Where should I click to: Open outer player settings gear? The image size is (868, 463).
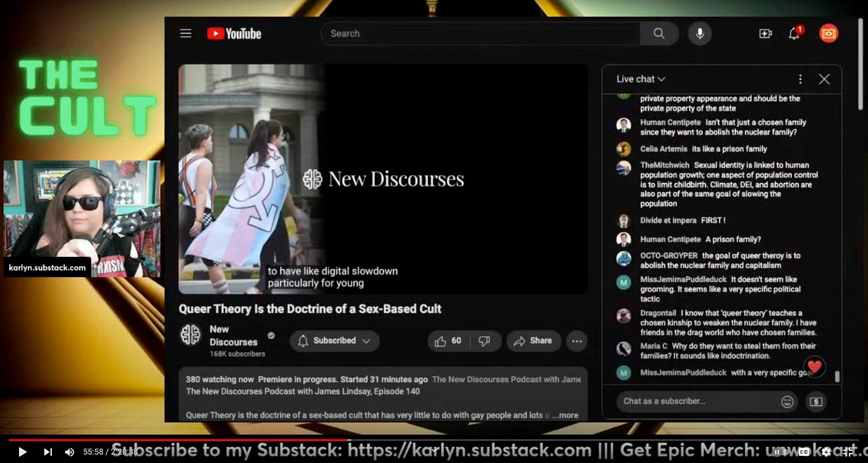pyautogui.click(x=826, y=452)
